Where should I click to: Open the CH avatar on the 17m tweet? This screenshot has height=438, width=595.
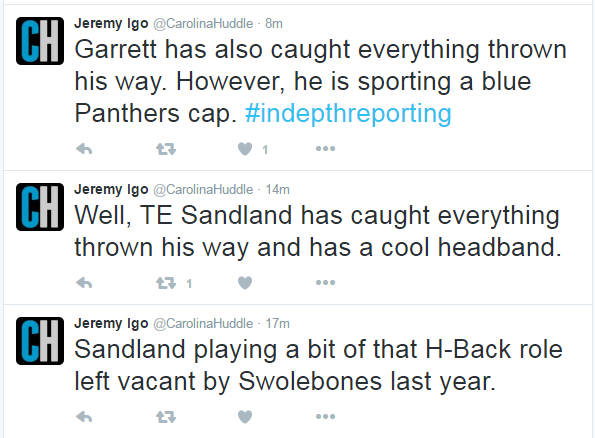coord(40,341)
